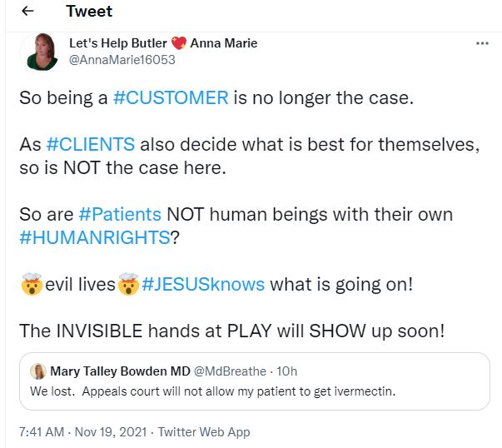Click Anna Marie's profile avatar
The image size is (502, 448).
tap(42, 52)
